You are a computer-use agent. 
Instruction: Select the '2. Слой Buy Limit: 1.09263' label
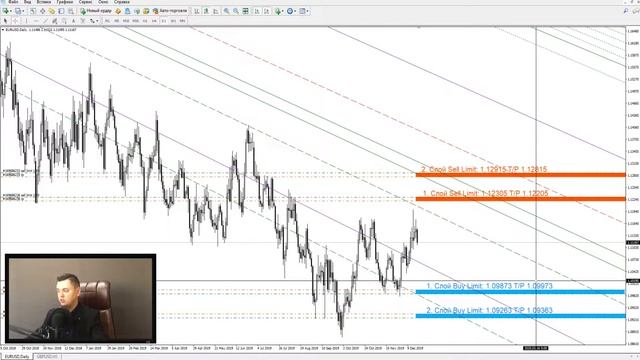(489, 311)
